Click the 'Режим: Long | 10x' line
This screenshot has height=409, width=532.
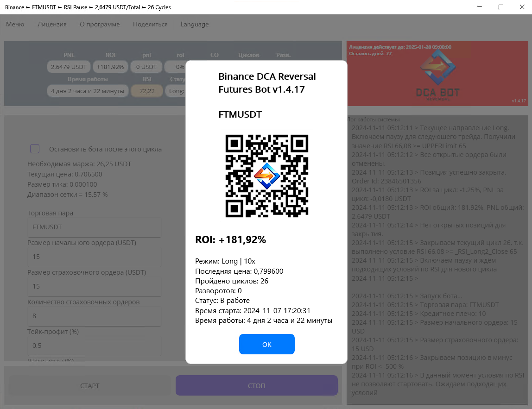[225, 261]
